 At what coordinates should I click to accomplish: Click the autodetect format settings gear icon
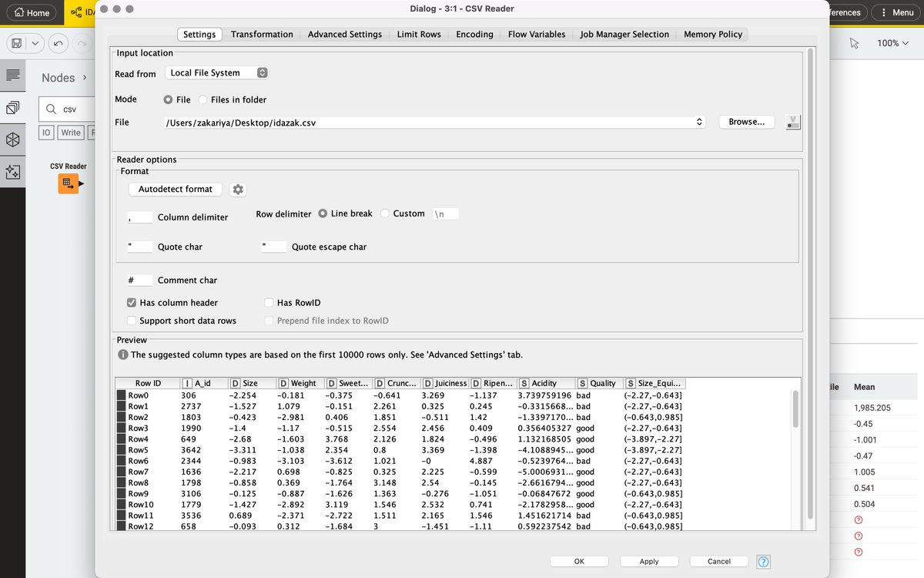click(x=238, y=190)
